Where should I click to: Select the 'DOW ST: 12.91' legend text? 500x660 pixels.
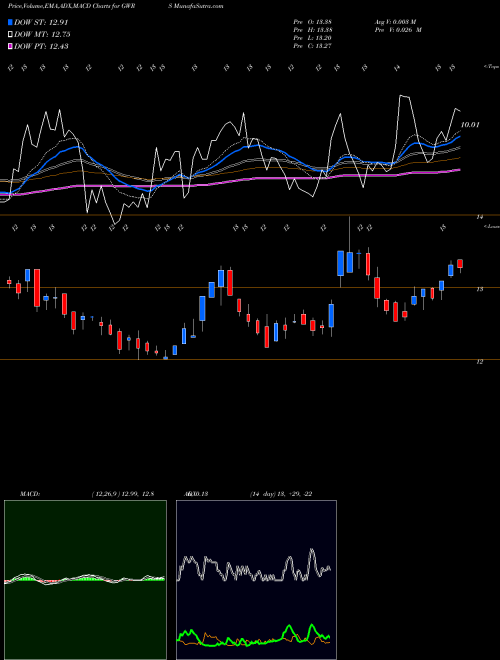click(41, 22)
